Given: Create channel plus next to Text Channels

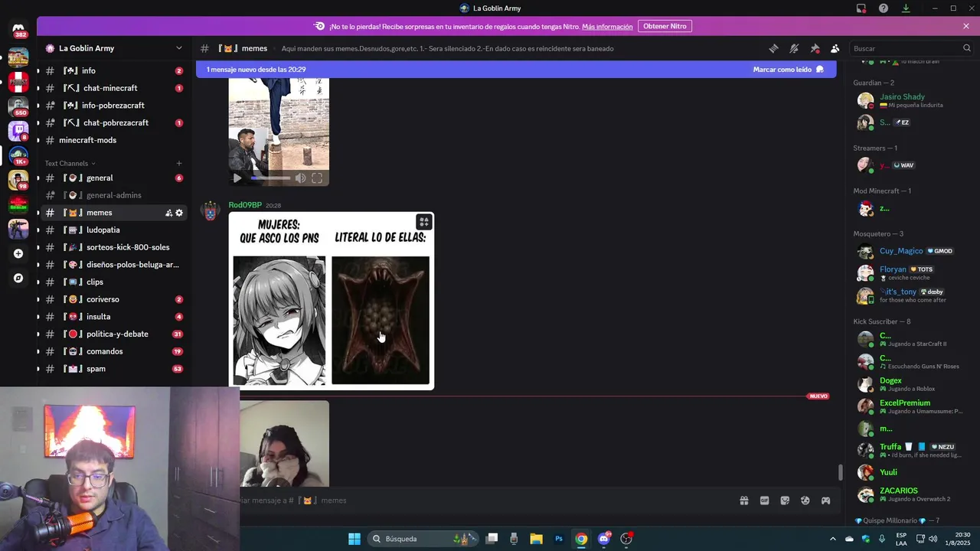Looking at the screenshot, I should (178, 163).
